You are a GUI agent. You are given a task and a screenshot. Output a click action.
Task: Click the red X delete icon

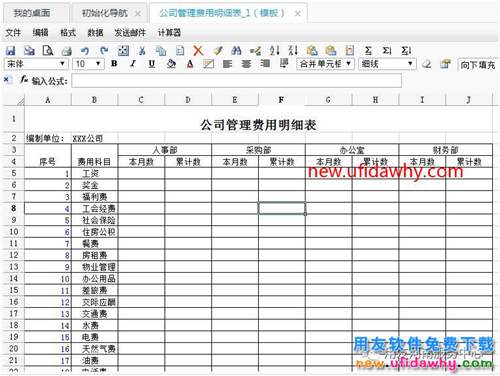tap(198, 51)
